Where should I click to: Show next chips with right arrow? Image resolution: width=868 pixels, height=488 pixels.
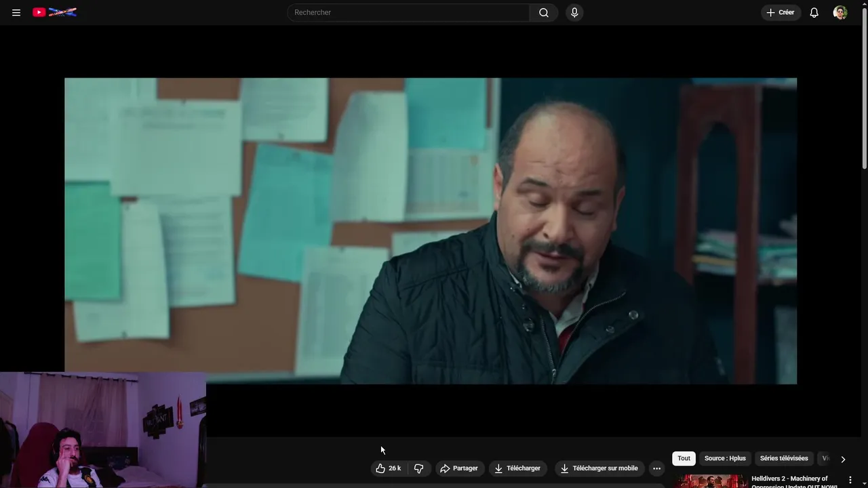pyautogui.click(x=843, y=459)
